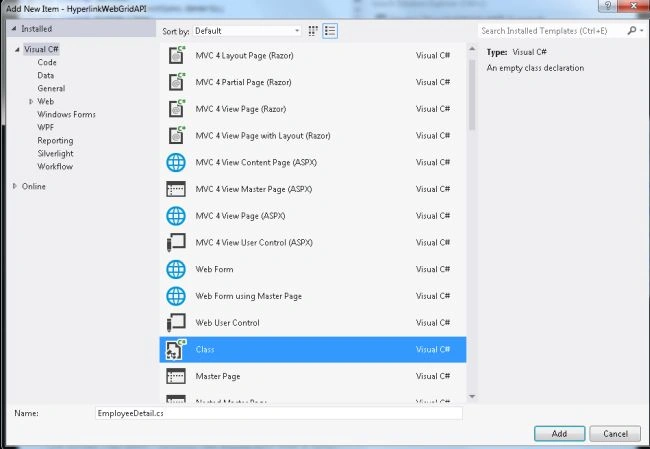Screen dimensions: 650x449
Task: Click 'MVC 4 View User Control (ASPX)' text
Action: (x=254, y=243)
